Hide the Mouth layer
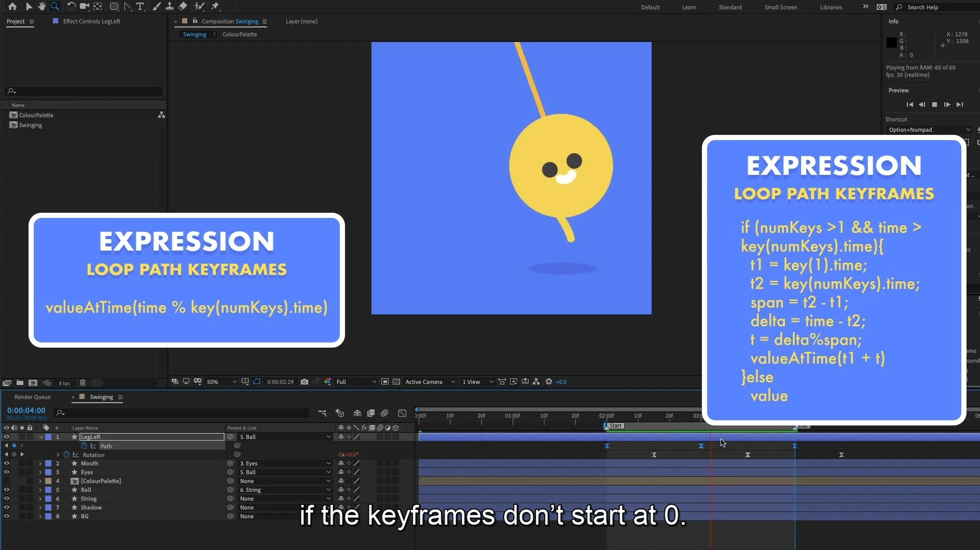 pos(6,463)
